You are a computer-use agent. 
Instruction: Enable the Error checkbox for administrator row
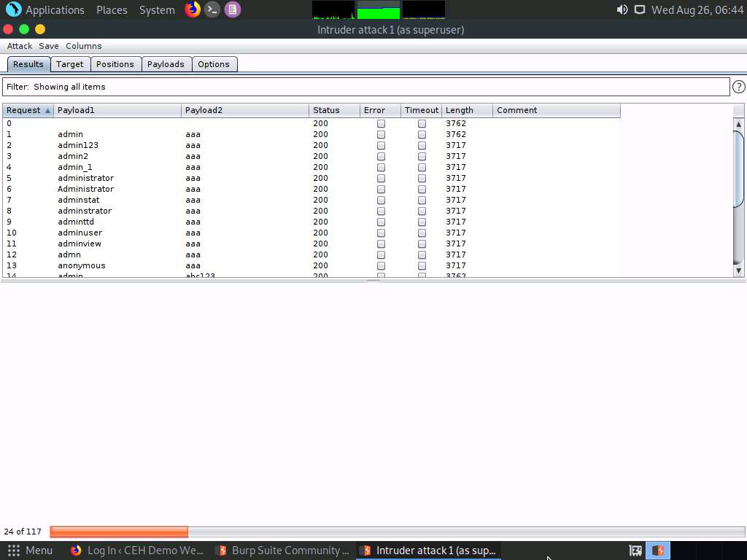pyautogui.click(x=381, y=178)
